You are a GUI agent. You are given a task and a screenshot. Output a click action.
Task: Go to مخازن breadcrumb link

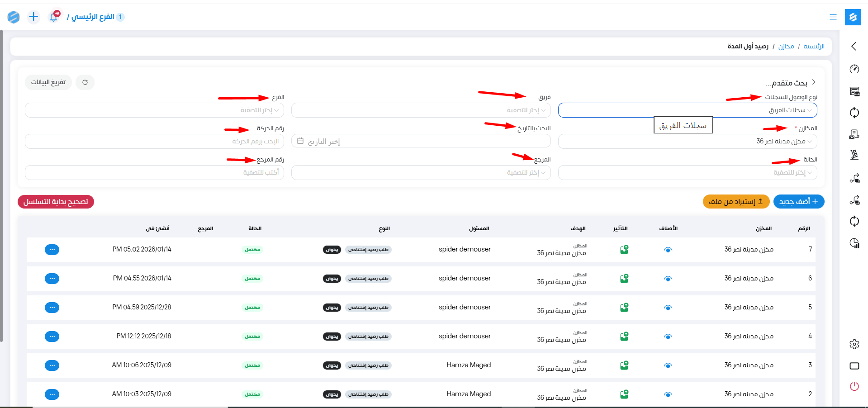pyautogui.click(x=786, y=47)
